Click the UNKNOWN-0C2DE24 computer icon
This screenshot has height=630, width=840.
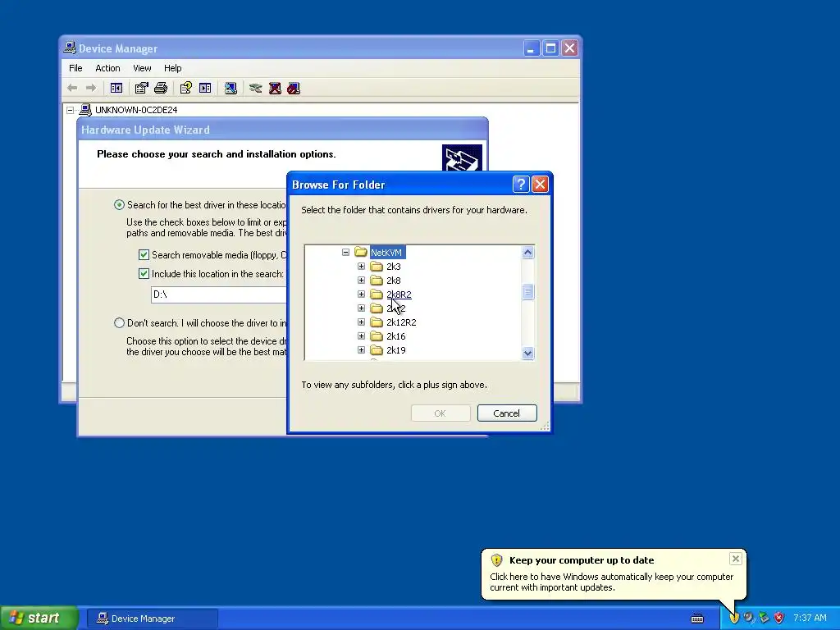point(85,110)
